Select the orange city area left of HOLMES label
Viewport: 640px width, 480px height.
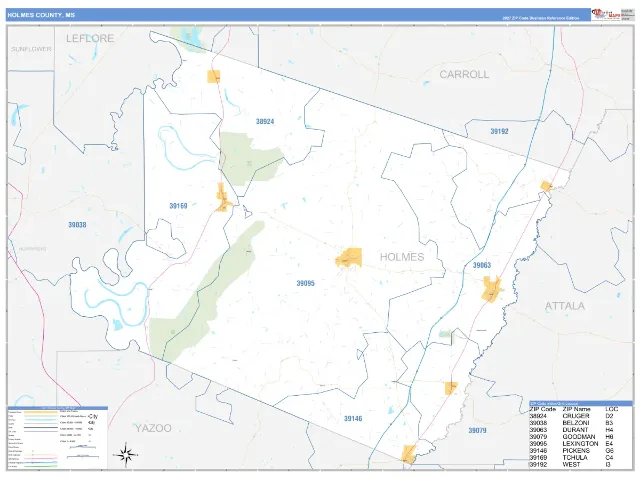[349, 258]
